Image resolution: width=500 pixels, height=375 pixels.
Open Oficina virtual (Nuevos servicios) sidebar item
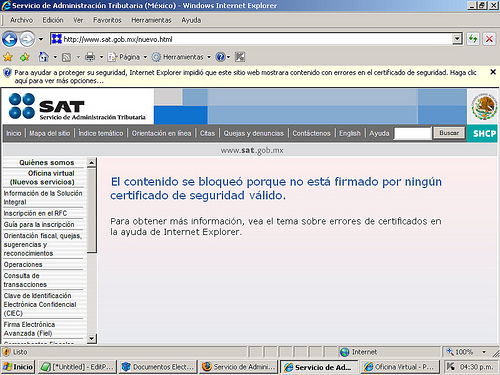42,178
